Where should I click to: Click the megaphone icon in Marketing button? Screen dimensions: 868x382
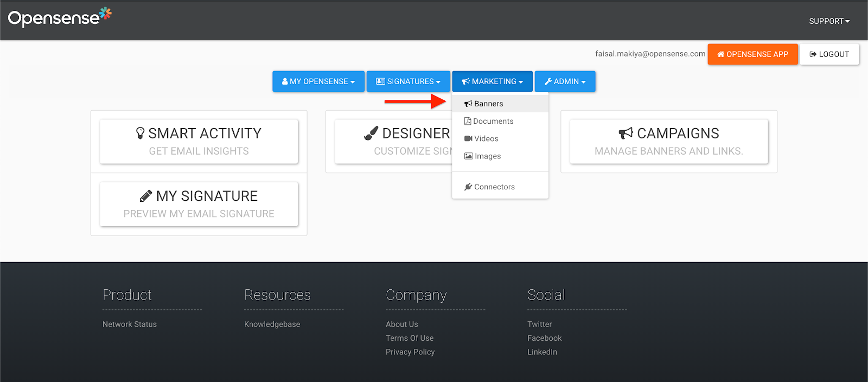point(466,81)
